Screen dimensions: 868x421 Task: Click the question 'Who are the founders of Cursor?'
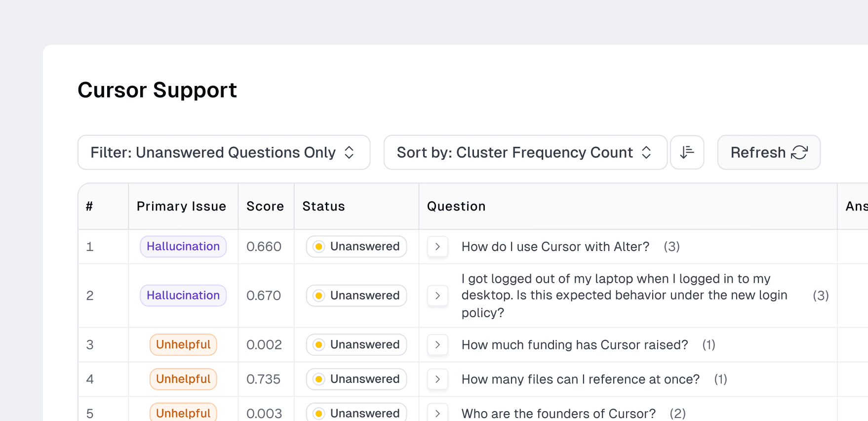point(558,413)
